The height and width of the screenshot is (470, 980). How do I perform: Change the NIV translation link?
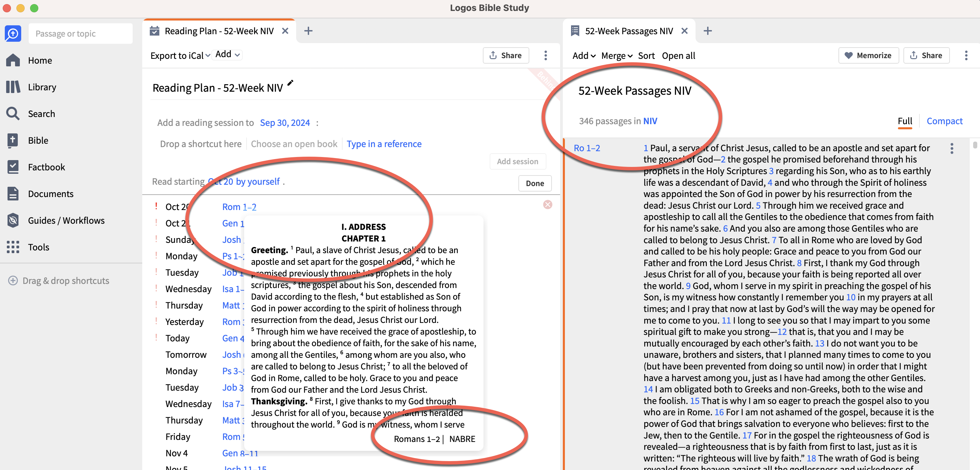[650, 121]
